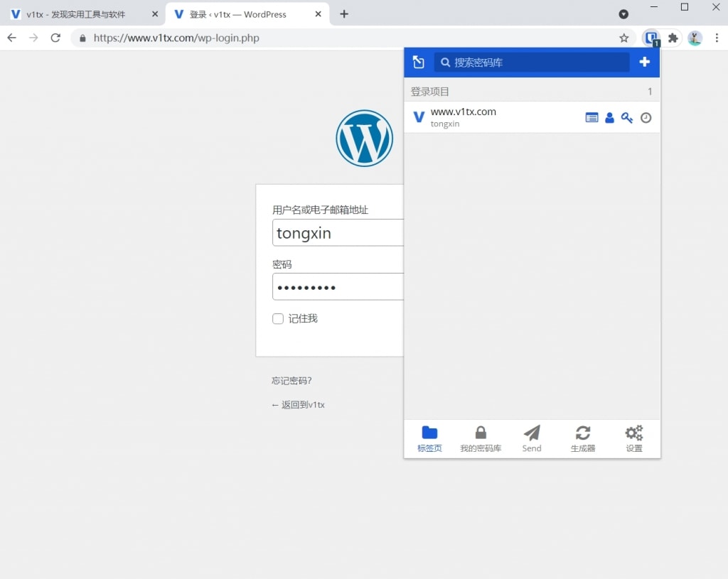Select the 标签页 tab
728x579 pixels.
pos(429,439)
